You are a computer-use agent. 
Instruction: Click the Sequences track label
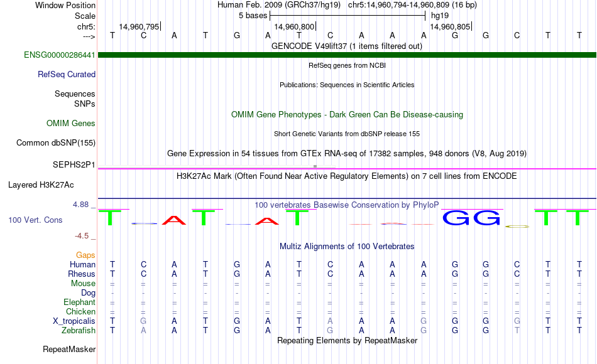[x=75, y=94]
